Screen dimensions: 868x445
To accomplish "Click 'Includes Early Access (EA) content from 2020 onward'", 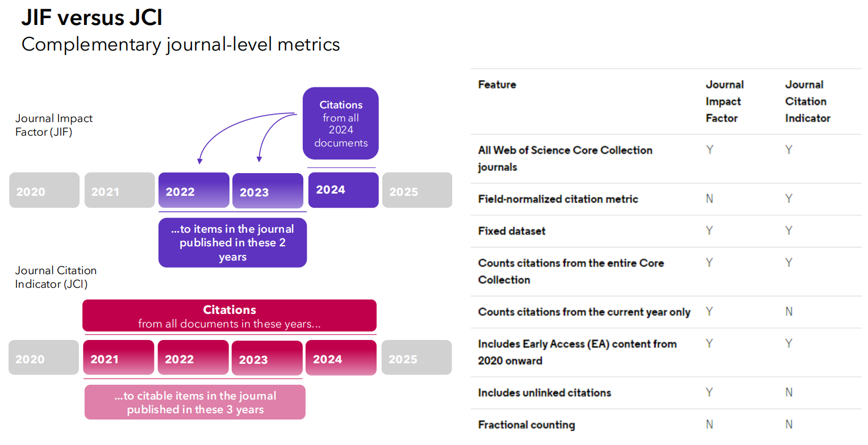I will [577, 352].
